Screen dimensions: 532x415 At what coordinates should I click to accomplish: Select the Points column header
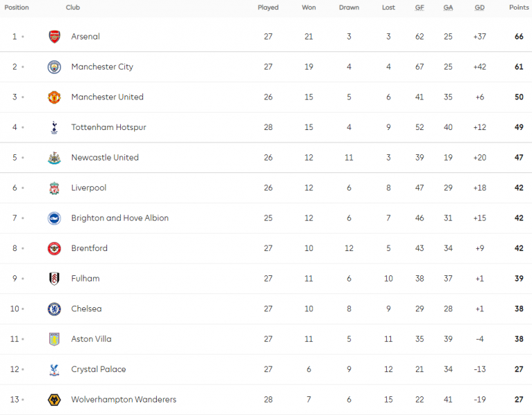519,8
